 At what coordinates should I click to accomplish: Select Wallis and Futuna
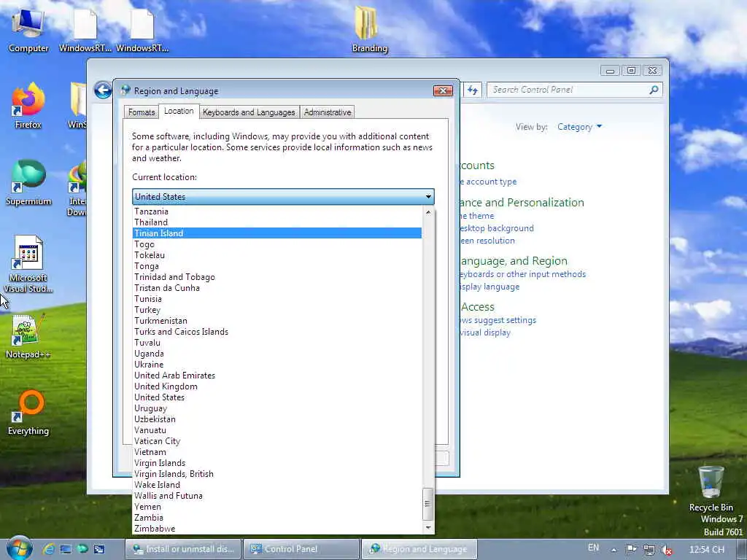pyautogui.click(x=276, y=496)
